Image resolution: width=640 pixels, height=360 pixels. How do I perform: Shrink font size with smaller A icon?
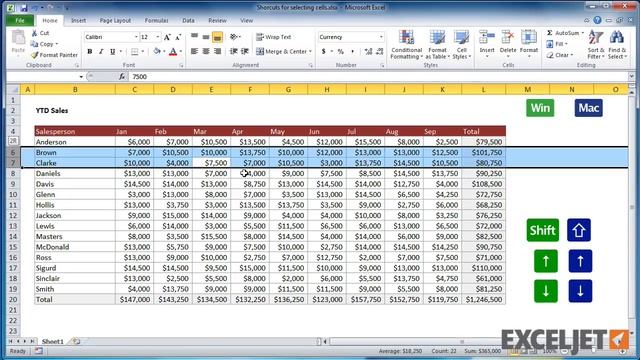click(x=178, y=37)
